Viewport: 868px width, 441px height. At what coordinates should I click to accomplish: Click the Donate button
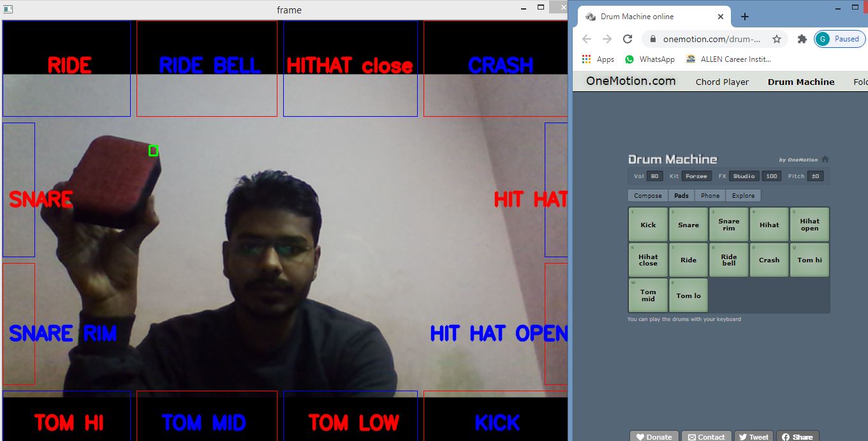click(x=653, y=437)
